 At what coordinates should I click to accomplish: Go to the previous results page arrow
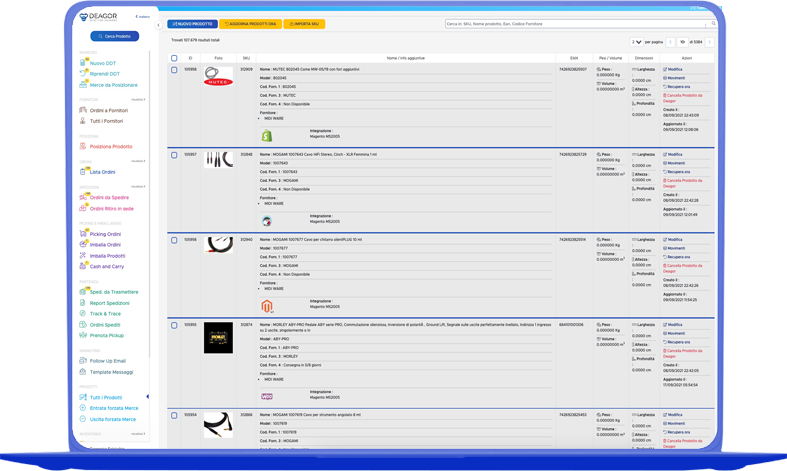click(x=670, y=42)
